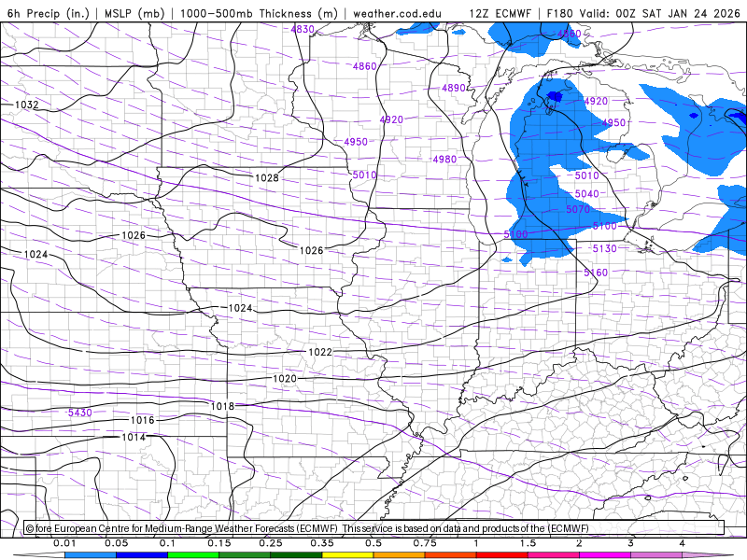Viewport: 747px width, 560px height.
Task: Select the hot pink 1.5 legend swatch
Action: 554,555
